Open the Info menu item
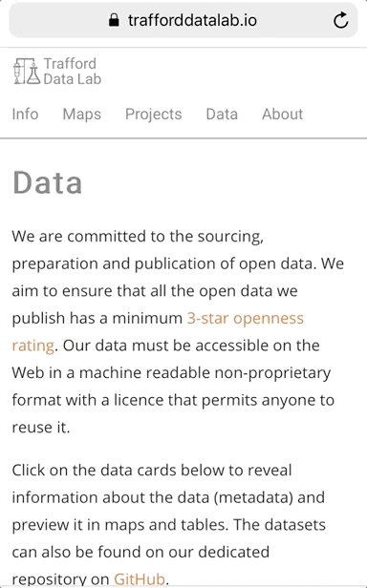This screenshot has height=588, width=367. [25, 114]
